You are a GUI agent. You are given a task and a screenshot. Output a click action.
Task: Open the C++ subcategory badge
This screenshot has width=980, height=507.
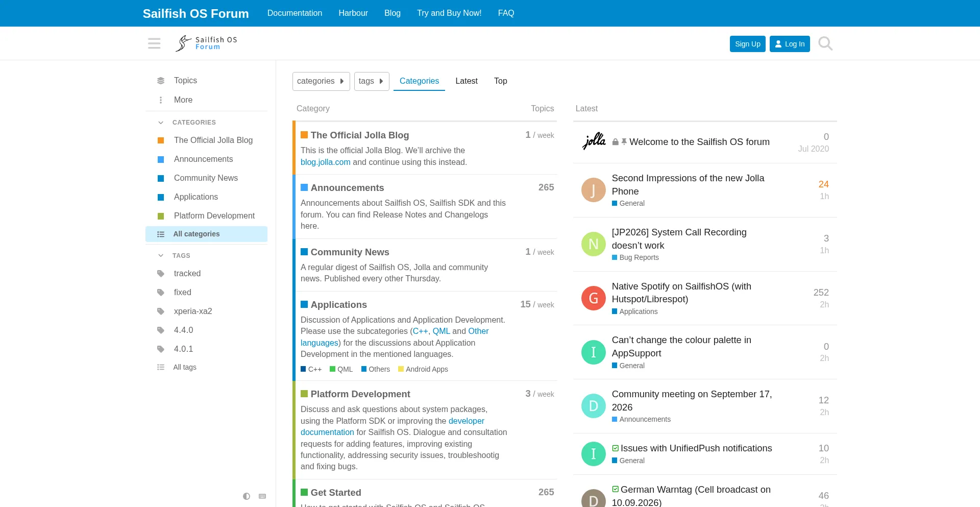(311, 369)
